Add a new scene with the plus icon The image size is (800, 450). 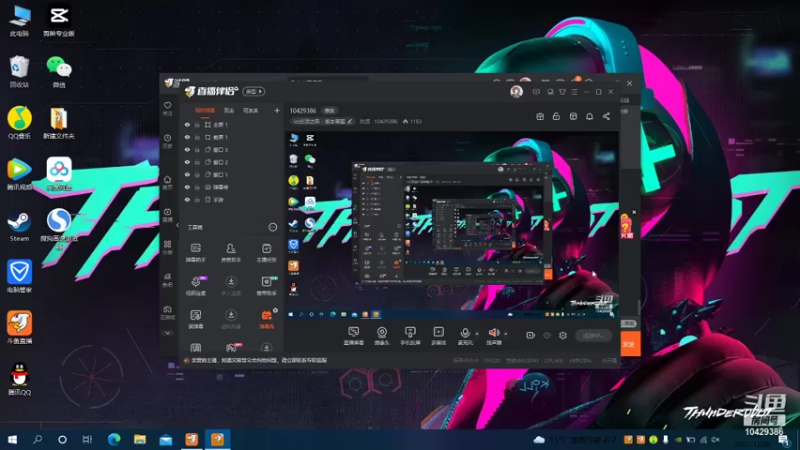pos(277,110)
